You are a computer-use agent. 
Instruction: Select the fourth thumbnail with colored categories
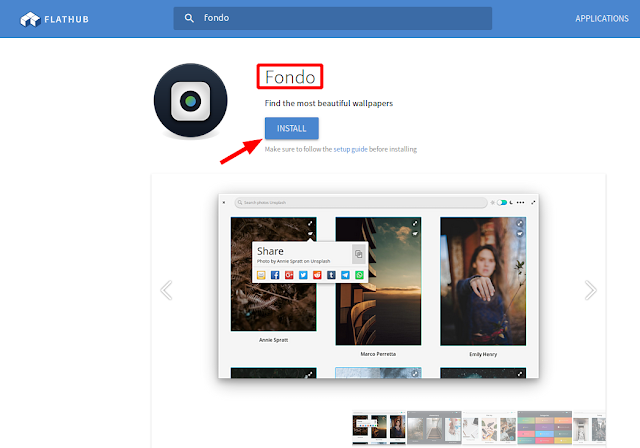(544, 427)
